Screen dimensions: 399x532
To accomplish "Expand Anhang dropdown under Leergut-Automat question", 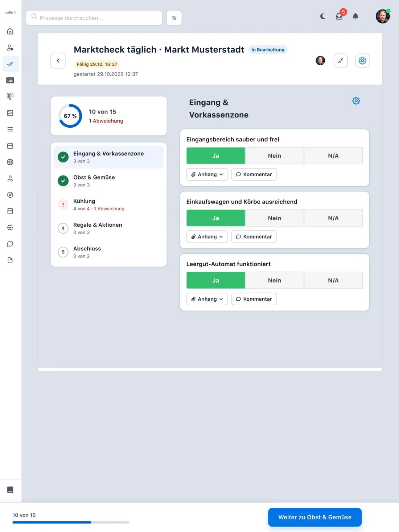I will pos(207,299).
